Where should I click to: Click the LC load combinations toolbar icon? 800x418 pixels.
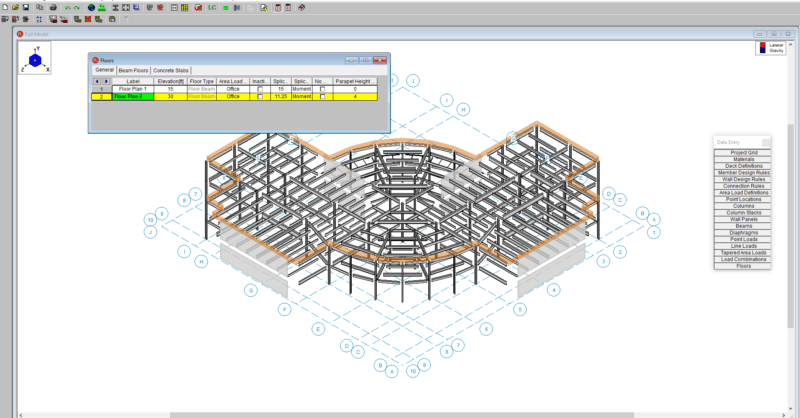212,6
